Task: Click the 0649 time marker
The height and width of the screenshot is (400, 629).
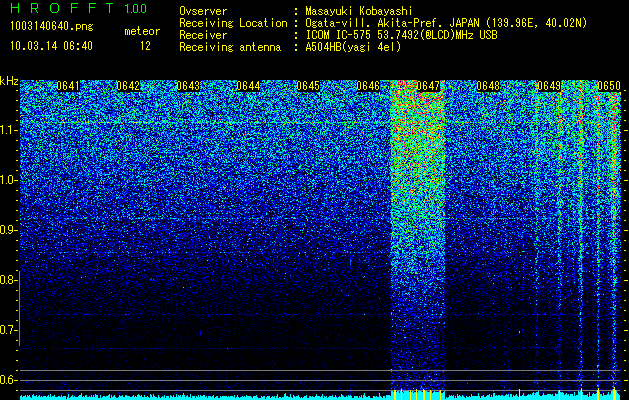Action: coord(548,86)
